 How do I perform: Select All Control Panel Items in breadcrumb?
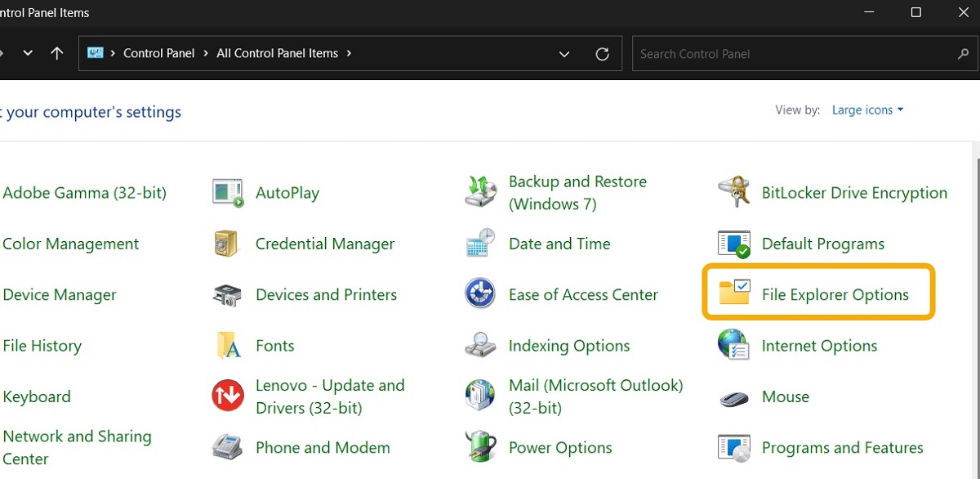coord(277,53)
